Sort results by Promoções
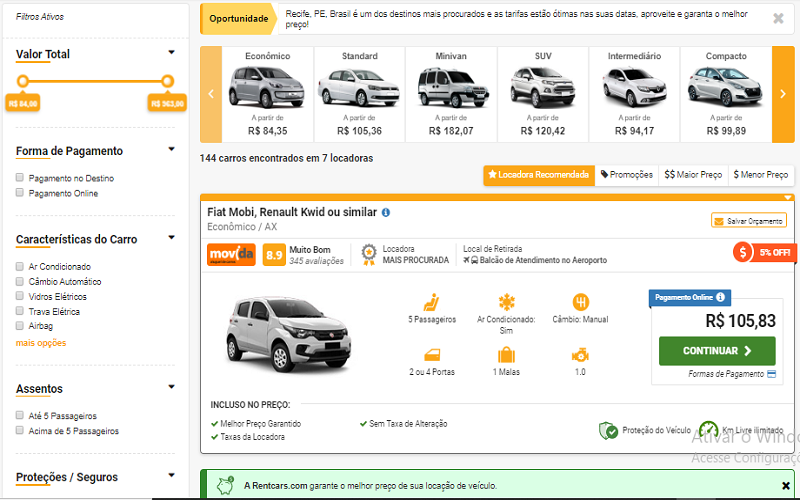The height and width of the screenshot is (500, 800). pyautogui.click(x=627, y=175)
